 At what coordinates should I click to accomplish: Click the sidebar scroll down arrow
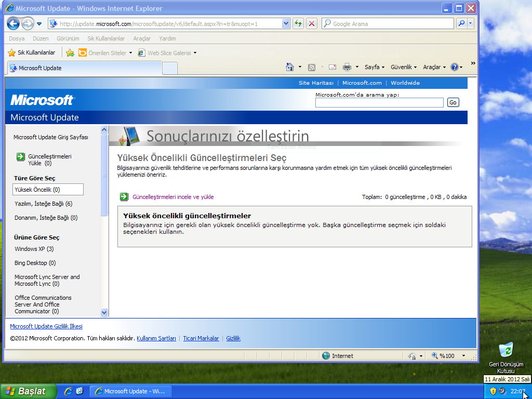[104, 312]
